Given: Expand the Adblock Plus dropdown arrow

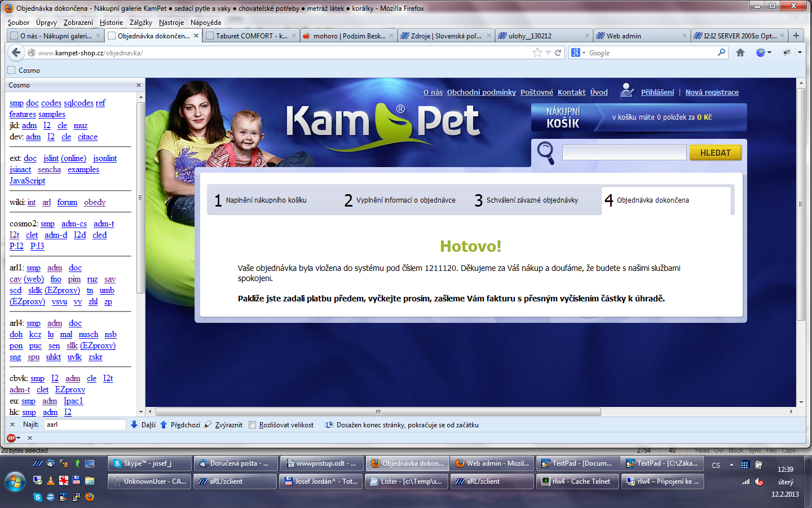Looking at the screenshot, I should pyautogui.click(x=19, y=438).
